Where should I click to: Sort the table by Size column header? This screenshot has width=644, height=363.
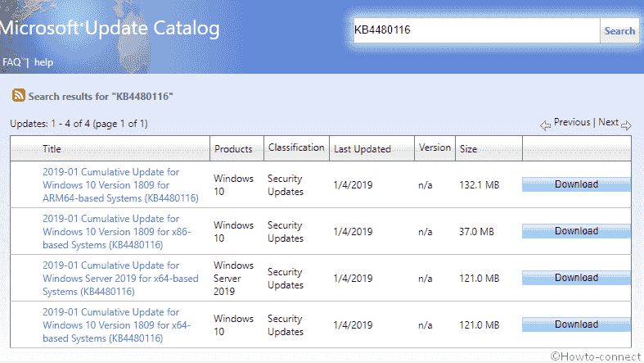pyautogui.click(x=468, y=149)
